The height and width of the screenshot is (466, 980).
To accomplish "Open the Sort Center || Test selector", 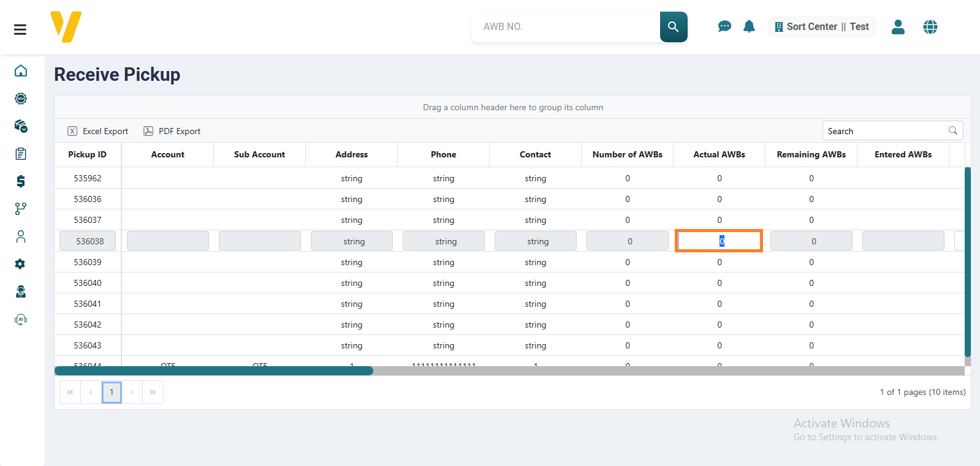I will pyautogui.click(x=821, y=27).
